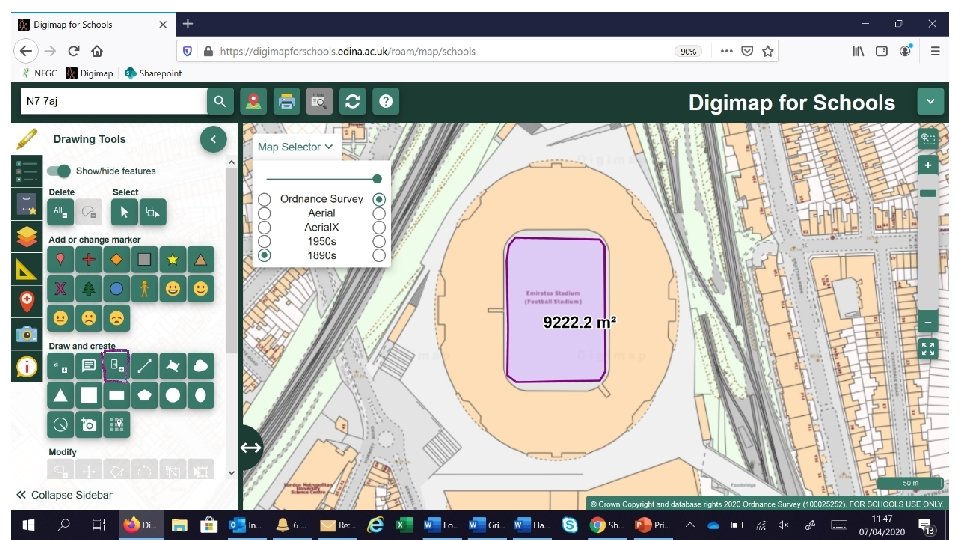This screenshot has height=540, width=960.
Task: Click the N7 7aj search field
Action: (x=114, y=102)
